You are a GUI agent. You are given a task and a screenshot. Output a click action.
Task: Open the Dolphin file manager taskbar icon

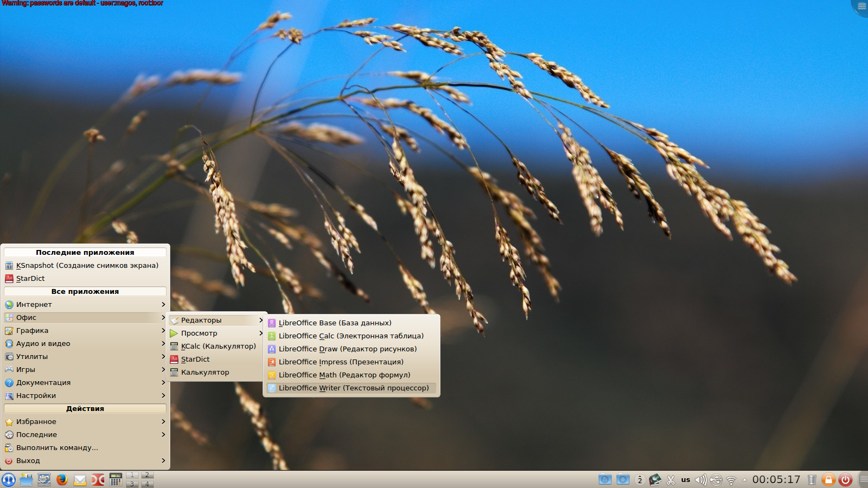pos(26,480)
